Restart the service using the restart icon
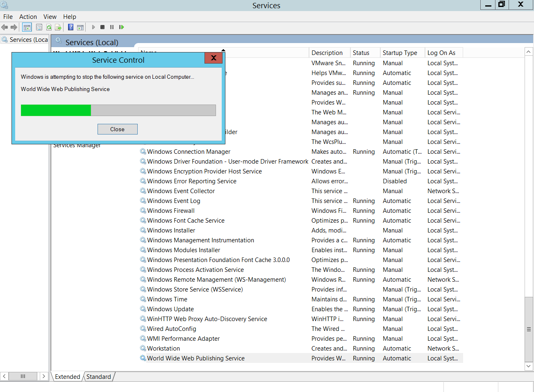This screenshot has height=392, width=534. tap(121, 27)
